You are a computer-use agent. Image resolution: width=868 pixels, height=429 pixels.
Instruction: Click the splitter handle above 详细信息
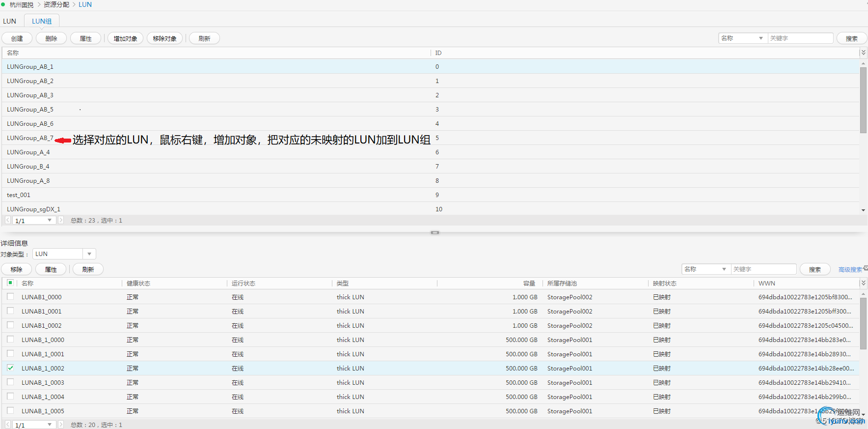tap(435, 232)
